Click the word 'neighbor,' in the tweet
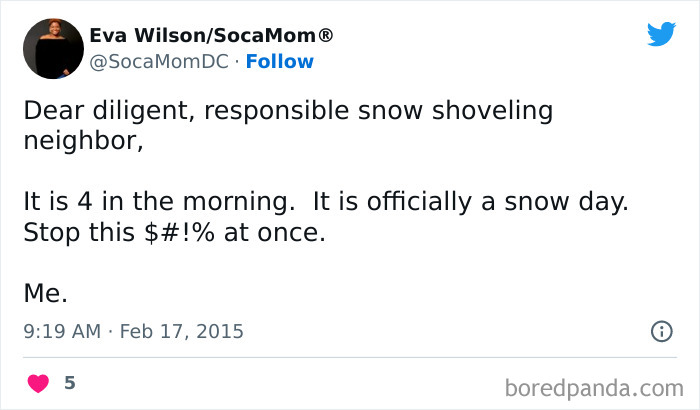Image resolution: width=700 pixels, height=410 pixels. point(84,141)
